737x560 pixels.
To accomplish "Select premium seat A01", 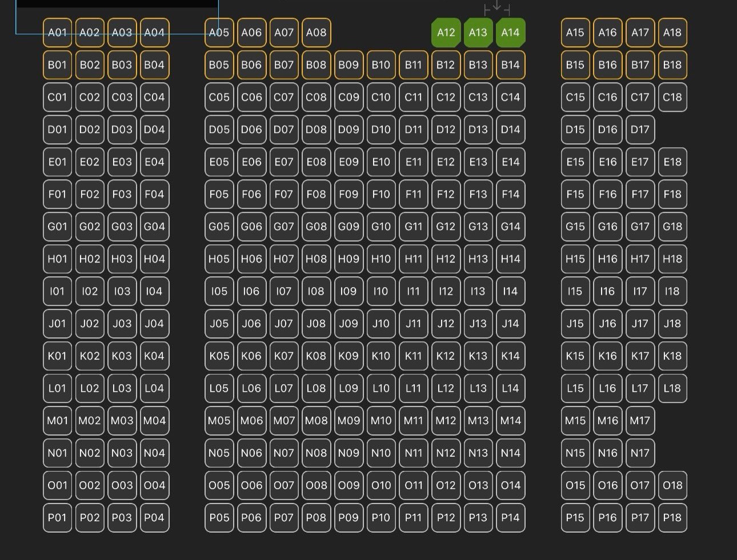I will (x=57, y=33).
